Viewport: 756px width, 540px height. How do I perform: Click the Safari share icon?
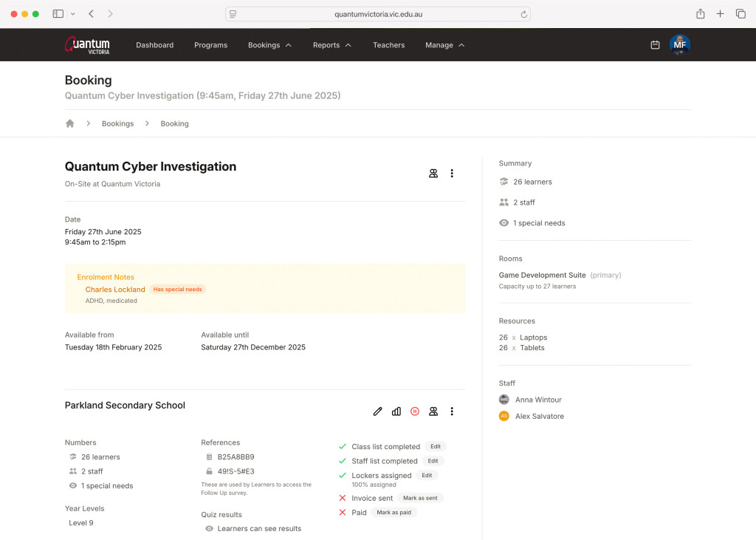(700, 14)
